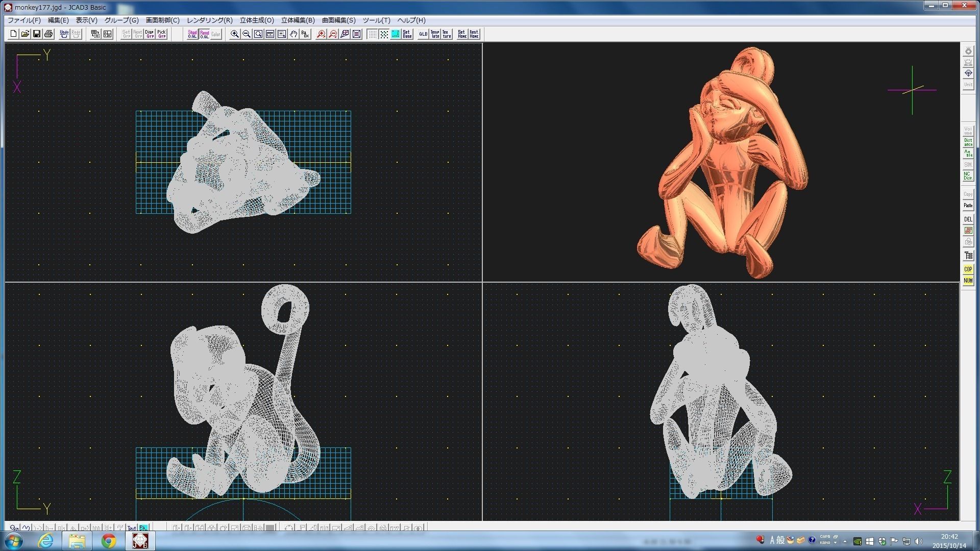Toggle the cyan base plane display

[x=396, y=34]
